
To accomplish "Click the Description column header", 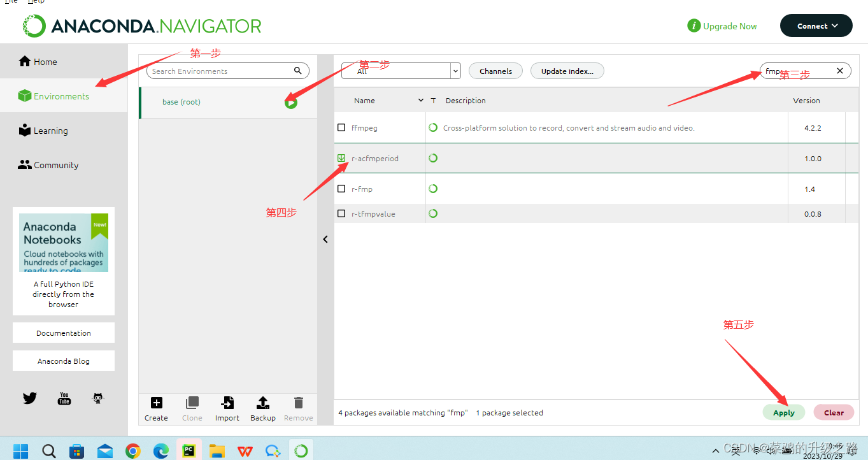I will (466, 101).
